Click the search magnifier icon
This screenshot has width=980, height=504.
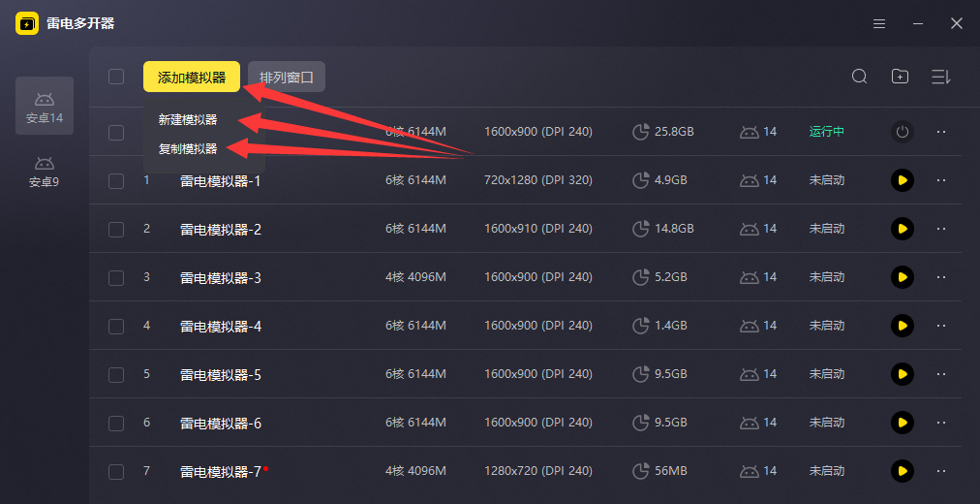pos(859,77)
